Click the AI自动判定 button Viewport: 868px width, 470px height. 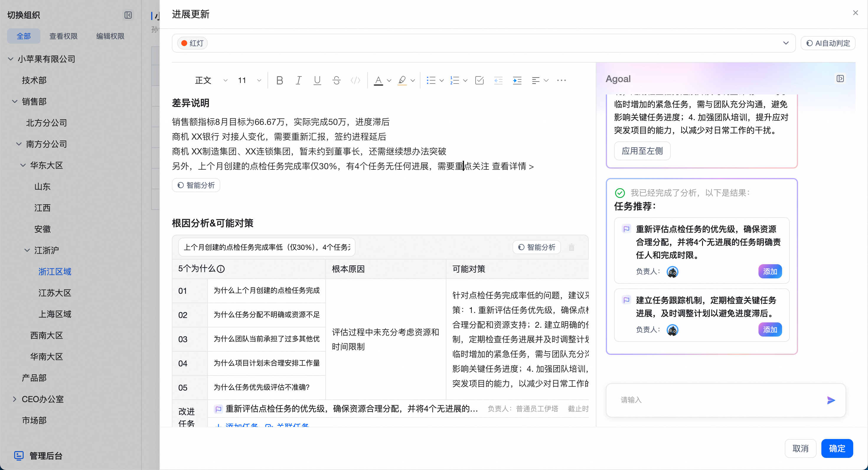click(x=828, y=43)
